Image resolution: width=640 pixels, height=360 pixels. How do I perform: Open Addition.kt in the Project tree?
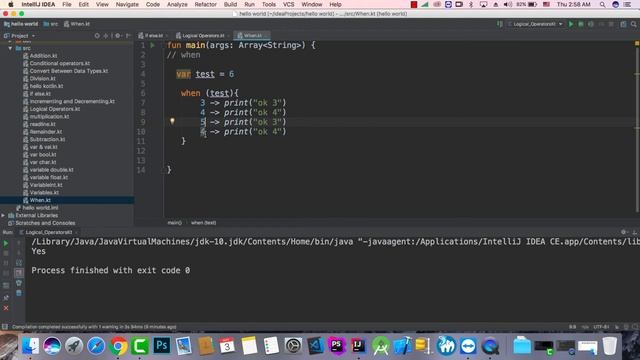43,56
